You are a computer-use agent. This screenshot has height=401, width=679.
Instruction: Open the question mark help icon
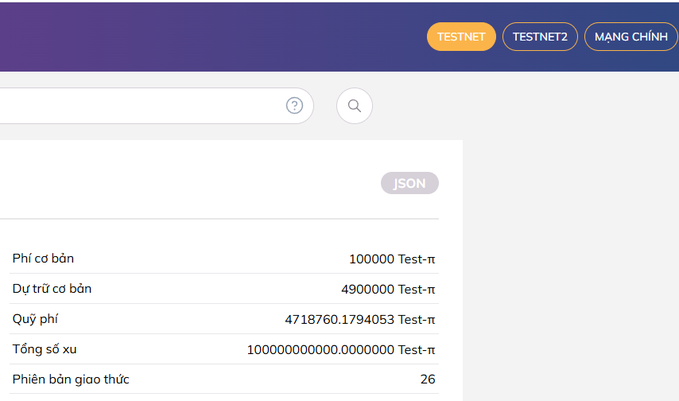(294, 106)
